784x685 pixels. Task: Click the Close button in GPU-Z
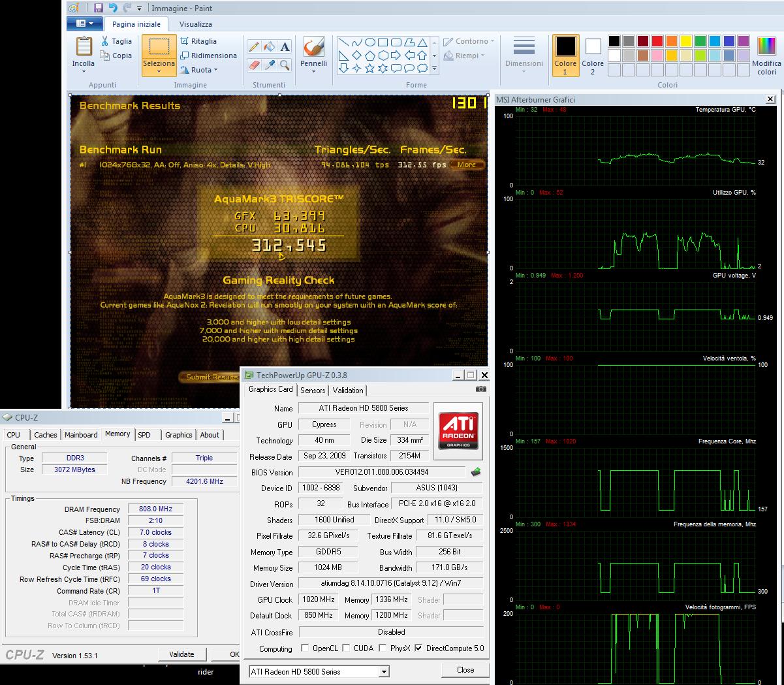(x=465, y=670)
